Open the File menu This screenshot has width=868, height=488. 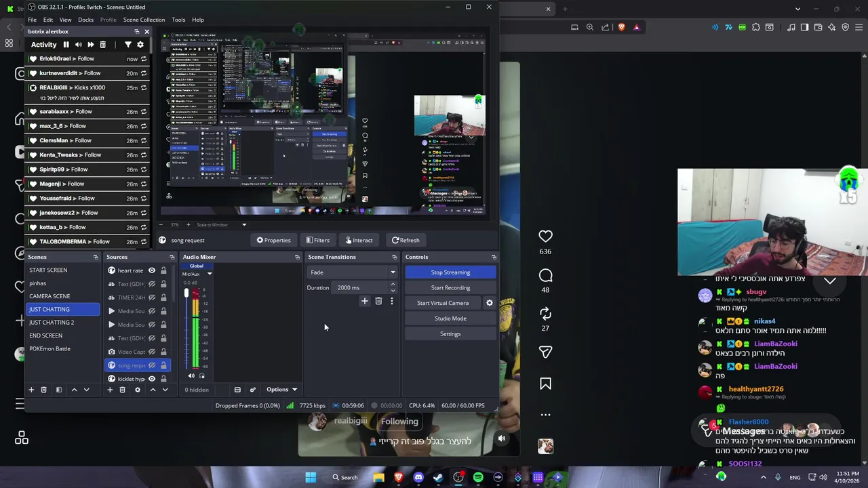point(32,20)
